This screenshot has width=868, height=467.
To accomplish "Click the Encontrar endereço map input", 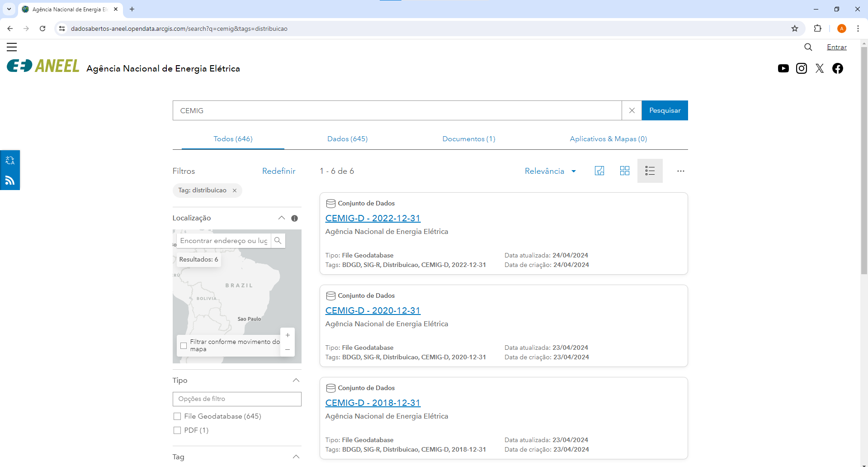I will point(224,241).
